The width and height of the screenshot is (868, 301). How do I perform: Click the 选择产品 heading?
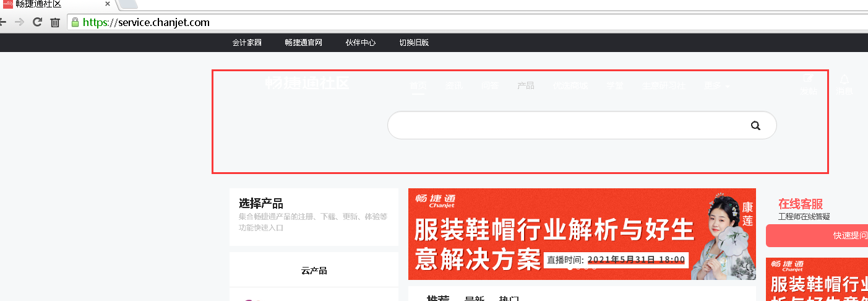(x=261, y=204)
